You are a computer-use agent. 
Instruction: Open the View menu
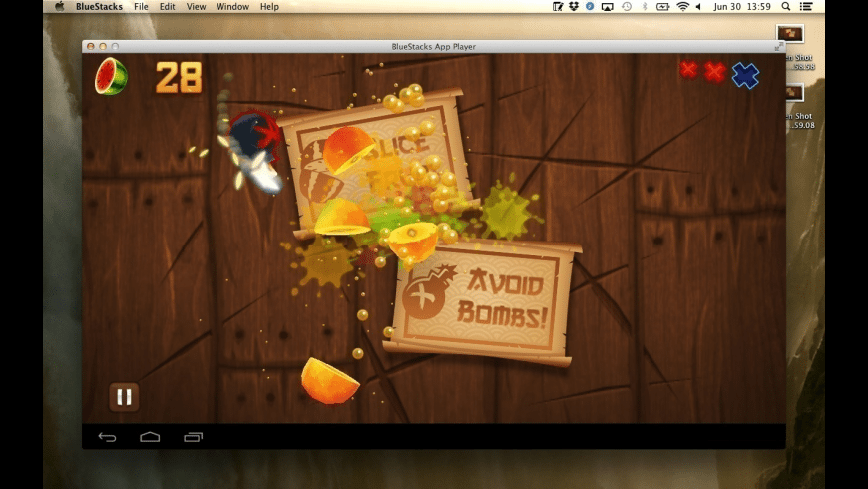196,7
